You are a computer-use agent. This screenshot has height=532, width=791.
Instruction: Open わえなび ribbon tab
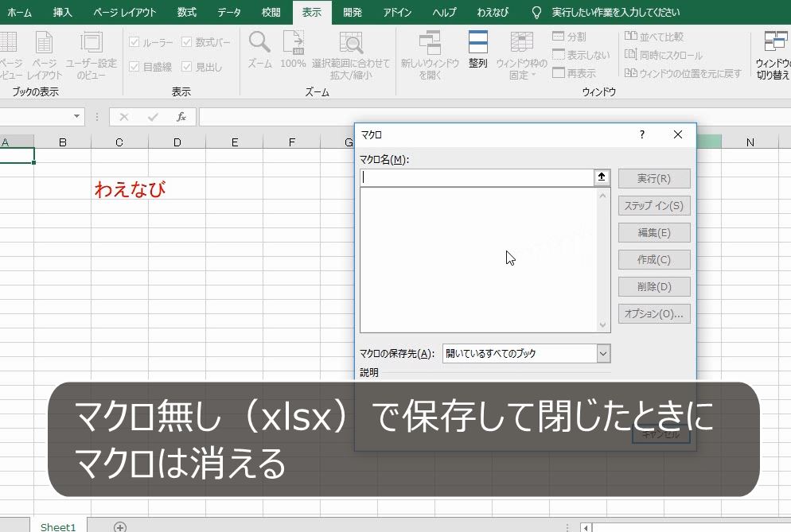click(x=493, y=12)
